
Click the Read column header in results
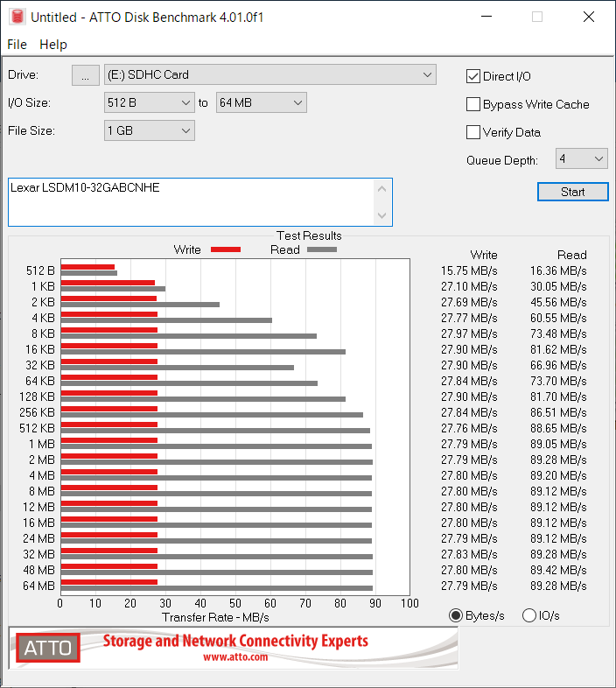tap(572, 255)
